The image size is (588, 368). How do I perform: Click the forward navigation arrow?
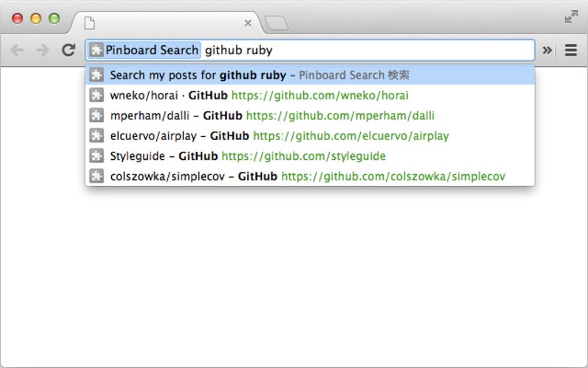(x=42, y=50)
